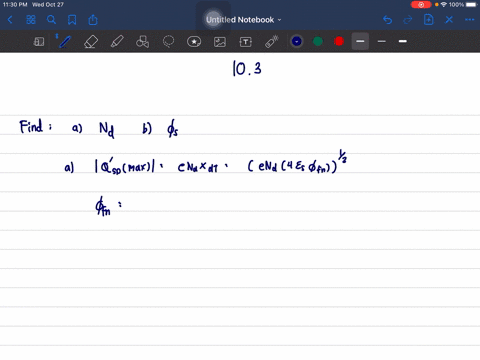Expand the Untitled Notebook title dropdown
This screenshot has height=360, width=480.
243,20
